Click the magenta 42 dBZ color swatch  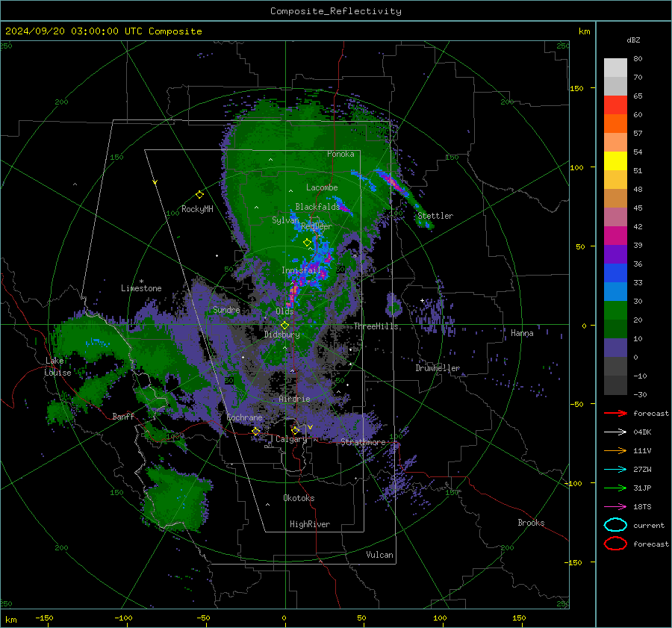[615, 236]
